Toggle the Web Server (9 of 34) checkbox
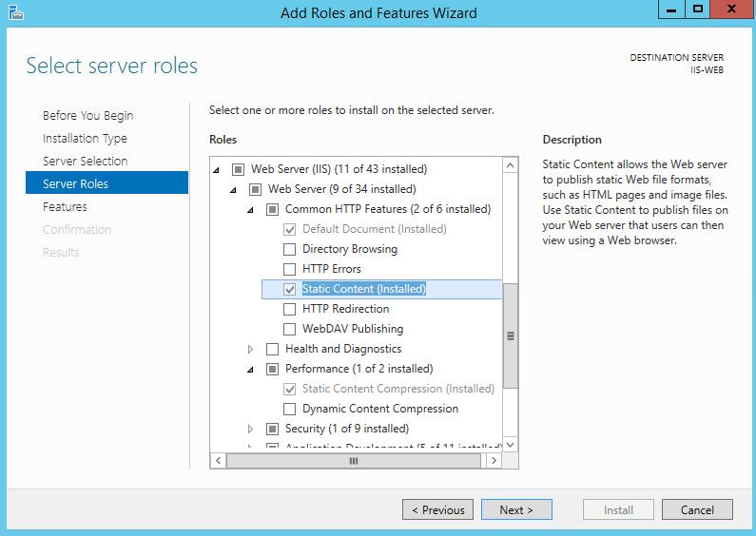 (x=255, y=189)
